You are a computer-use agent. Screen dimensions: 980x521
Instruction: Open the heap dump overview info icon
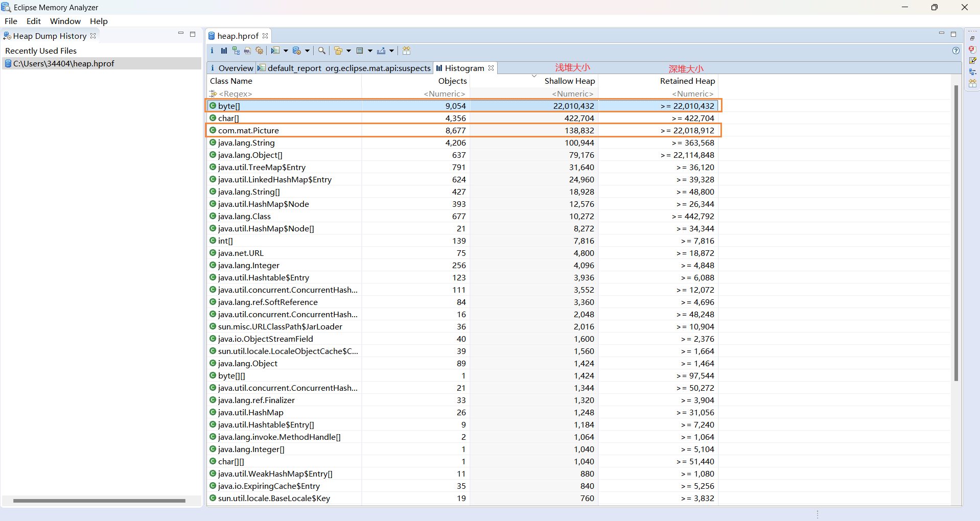(x=212, y=51)
